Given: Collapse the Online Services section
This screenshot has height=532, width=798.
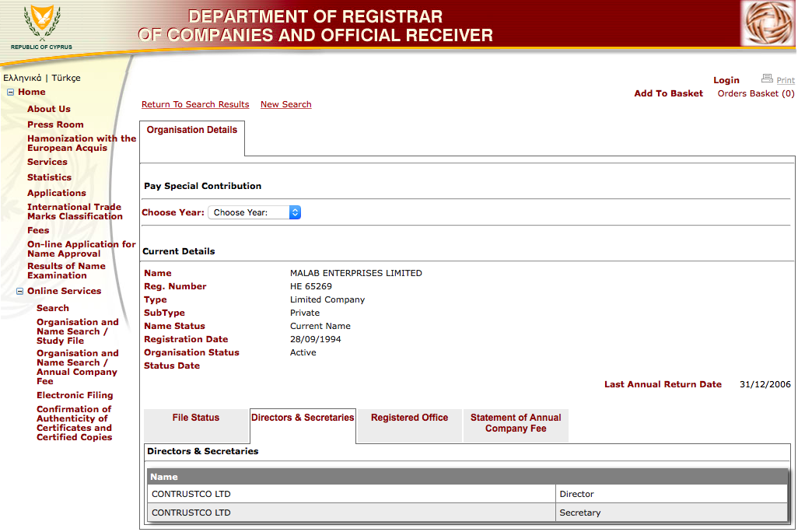Looking at the screenshot, I should coord(20,291).
